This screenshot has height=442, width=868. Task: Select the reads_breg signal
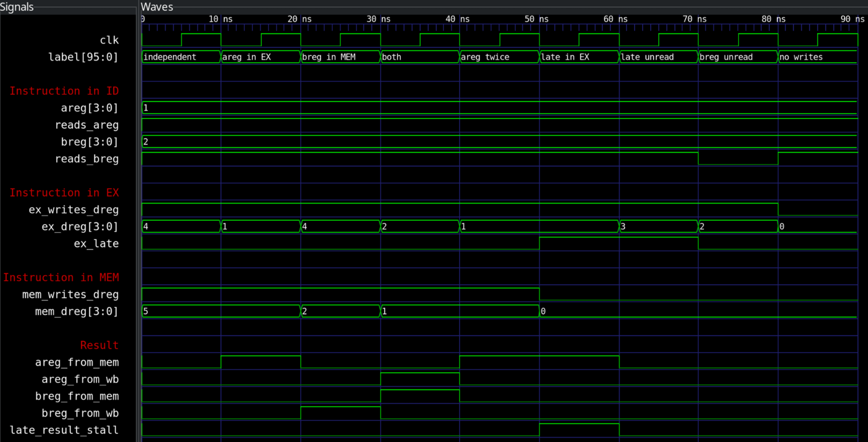87,159
